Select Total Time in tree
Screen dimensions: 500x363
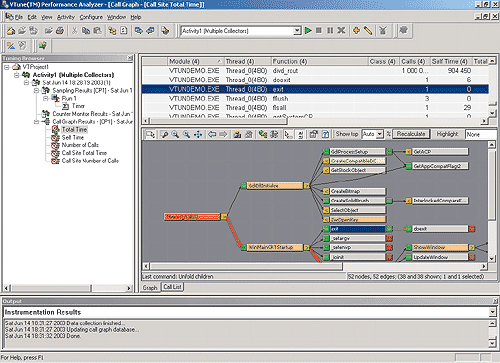[x=74, y=130]
